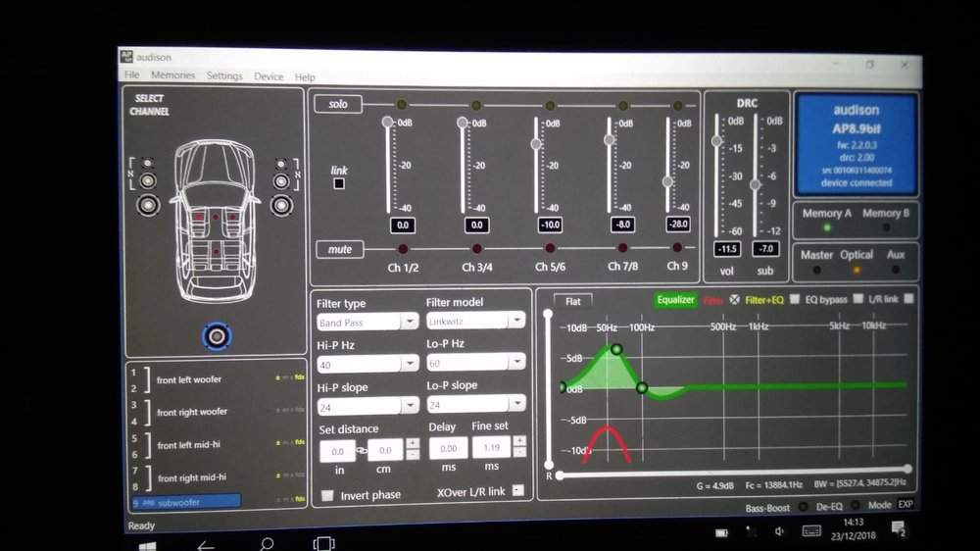Image resolution: width=980 pixels, height=551 pixels.
Task: Solo channel Ch 5/6 indicator
Action: click(x=550, y=106)
